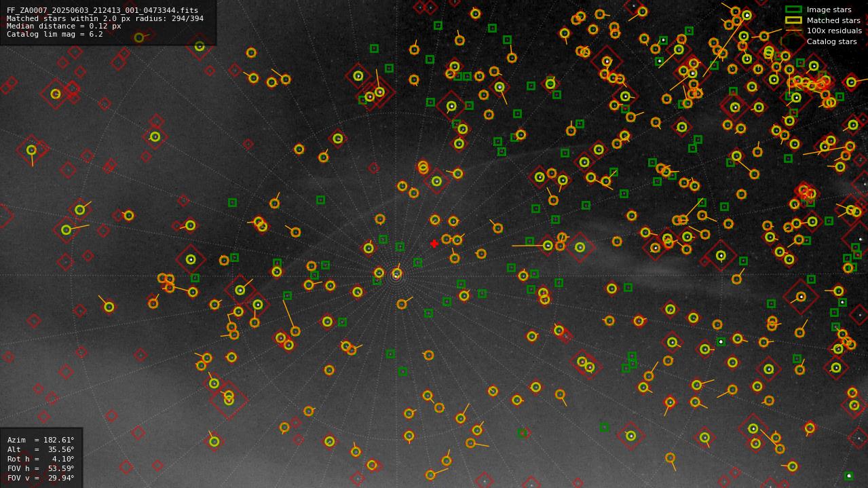This screenshot has height=488, width=868.
Task: Click the 'Rot h = 4.10°' value
Action: point(41,459)
